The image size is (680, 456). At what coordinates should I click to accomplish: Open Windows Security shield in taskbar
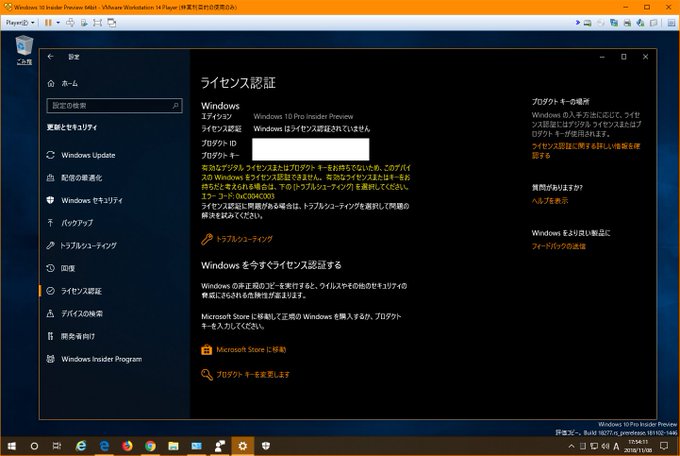coord(266,446)
